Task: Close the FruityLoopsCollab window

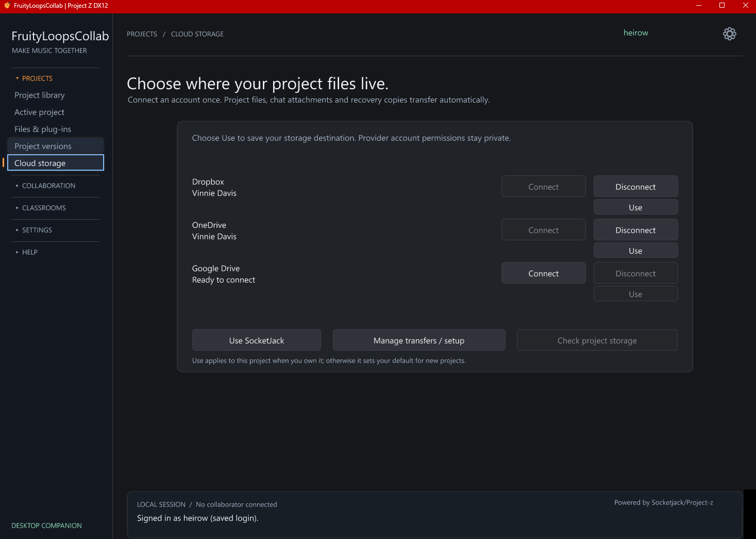Action: pyautogui.click(x=745, y=6)
